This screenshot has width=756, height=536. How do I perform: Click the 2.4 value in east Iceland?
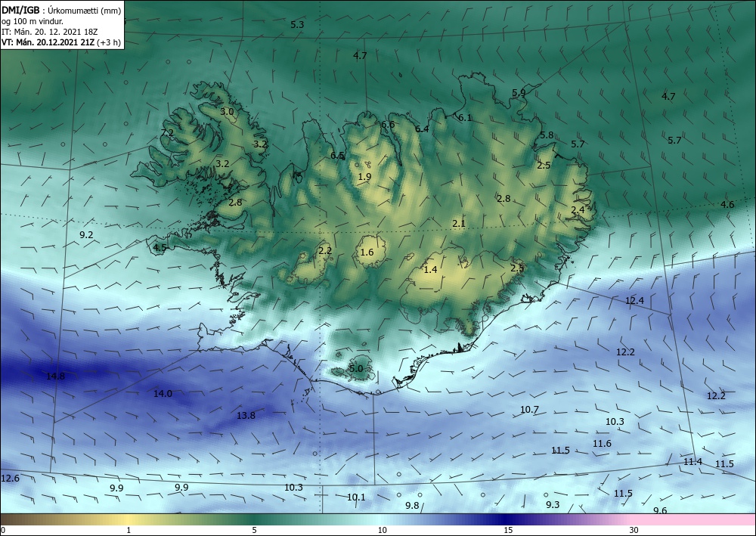coord(578,209)
